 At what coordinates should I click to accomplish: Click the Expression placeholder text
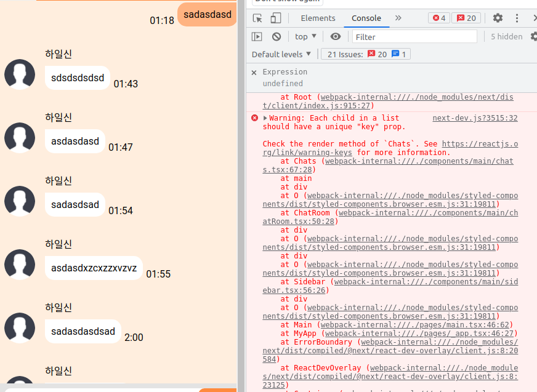pyautogui.click(x=285, y=72)
